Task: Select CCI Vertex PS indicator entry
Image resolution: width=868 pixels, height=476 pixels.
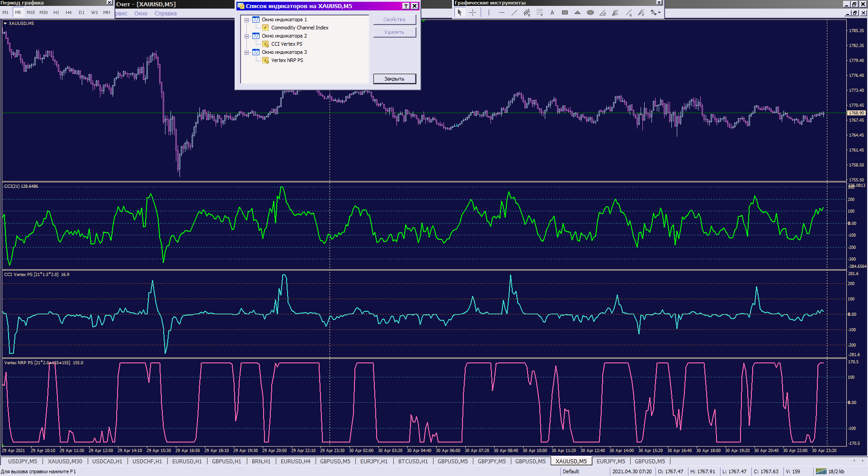Action: 286,44
